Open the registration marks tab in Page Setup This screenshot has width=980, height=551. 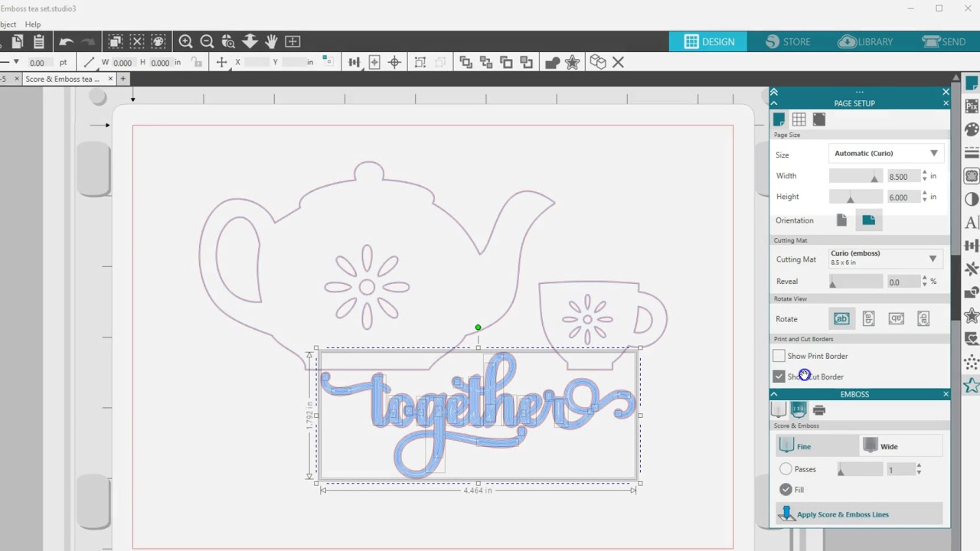coord(819,119)
